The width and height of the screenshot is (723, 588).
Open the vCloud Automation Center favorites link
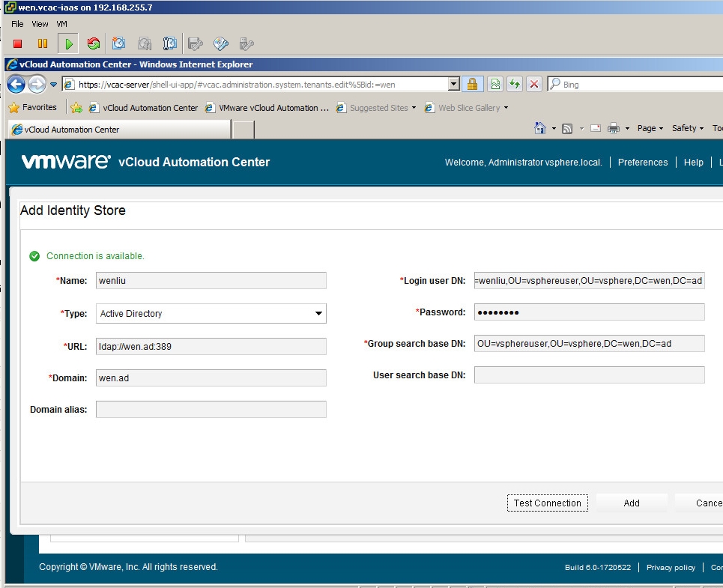pos(143,108)
